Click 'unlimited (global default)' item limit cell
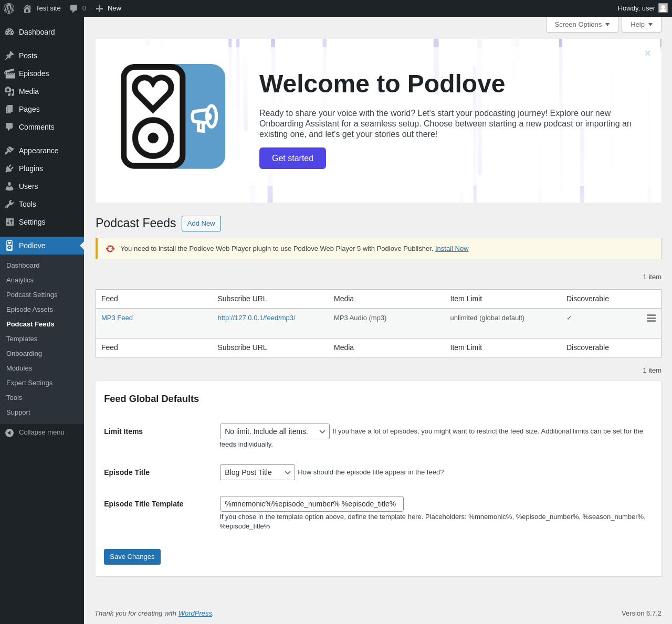 (487, 318)
